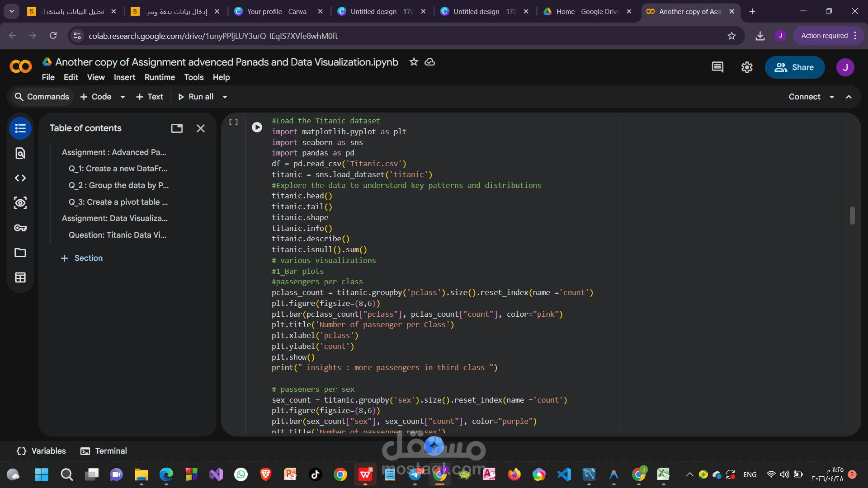Viewport: 868px width, 488px height.
Task: Close the Table of contents panel
Action: click(x=201, y=128)
